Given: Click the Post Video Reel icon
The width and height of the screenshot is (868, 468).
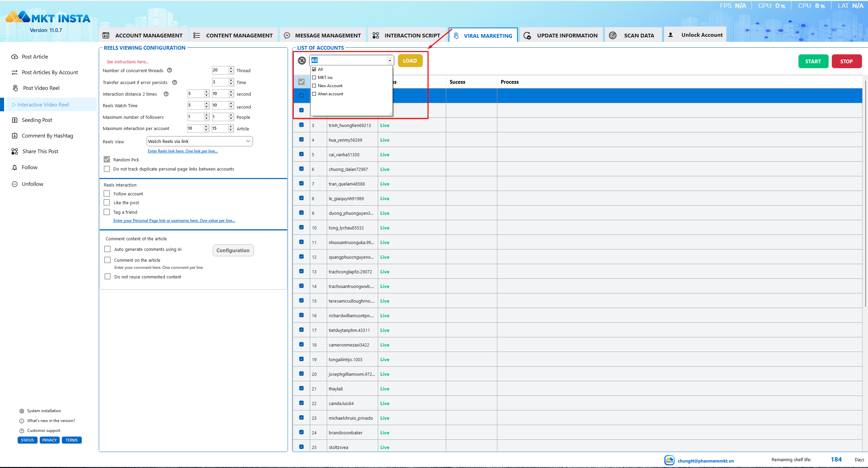Looking at the screenshot, I should [x=15, y=88].
